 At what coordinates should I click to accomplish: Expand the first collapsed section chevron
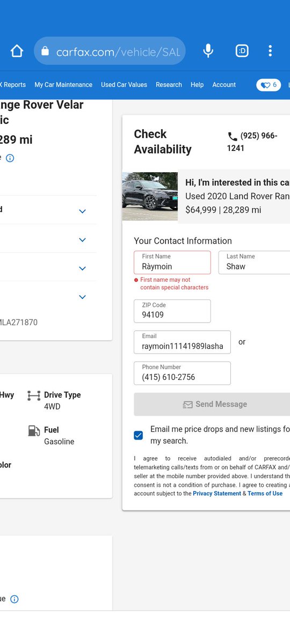pos(82,211)
